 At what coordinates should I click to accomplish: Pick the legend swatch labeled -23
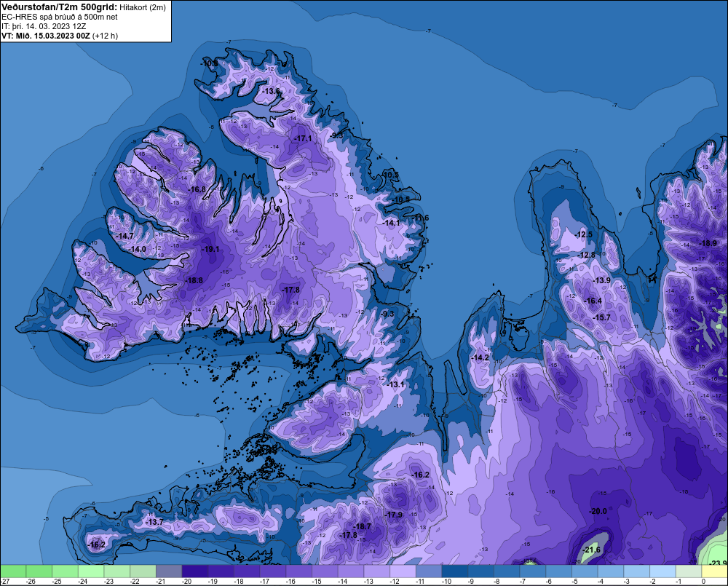tap(117, 571)
